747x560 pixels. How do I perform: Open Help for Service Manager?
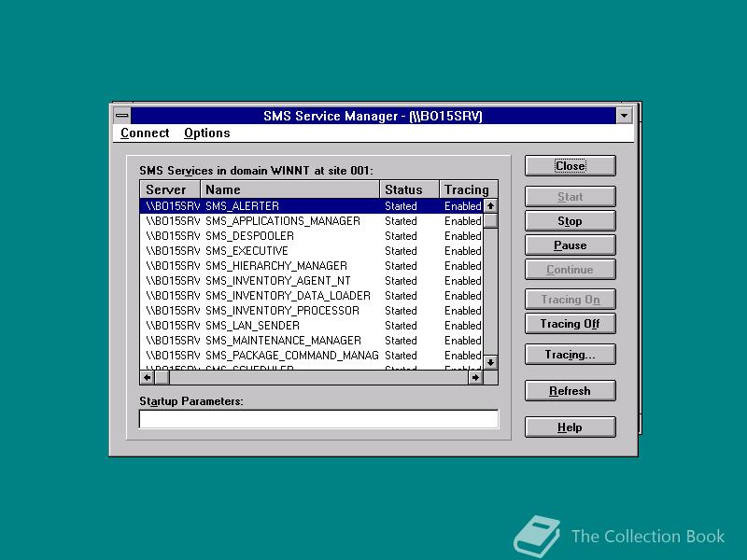pyautogui.click(x=571, y=427)
